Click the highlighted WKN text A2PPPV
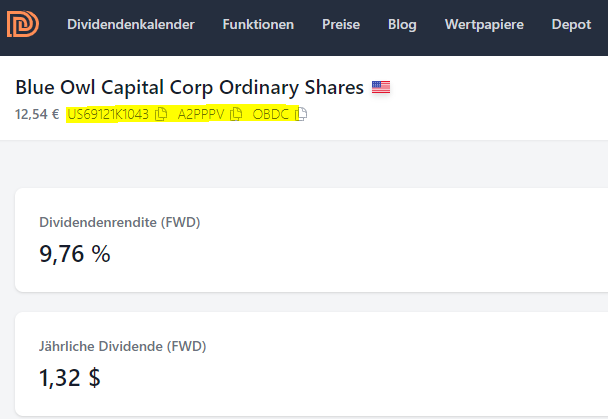This screenshot has width=608, height=419. pyautogui.click(x=202, y=114)
